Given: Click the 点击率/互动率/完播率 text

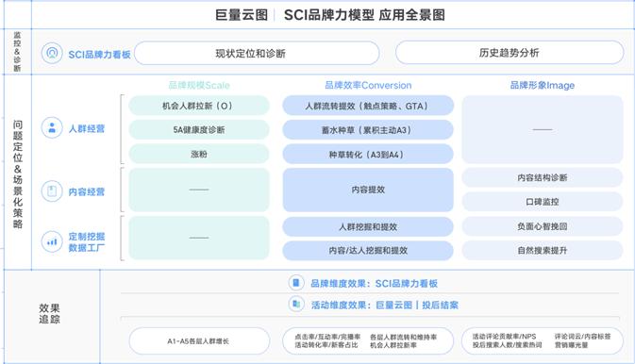Looking at the screenshot, I should (327, 337).
